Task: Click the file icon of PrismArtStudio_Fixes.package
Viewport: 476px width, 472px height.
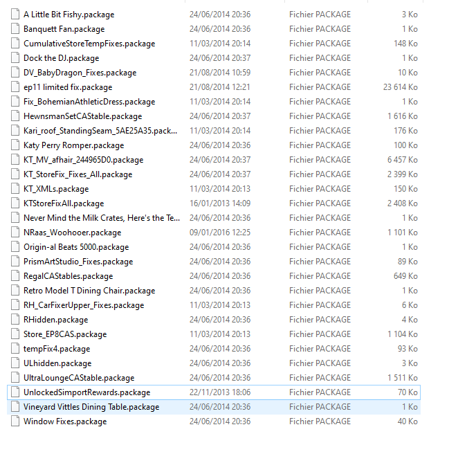Action: (15, 262)
